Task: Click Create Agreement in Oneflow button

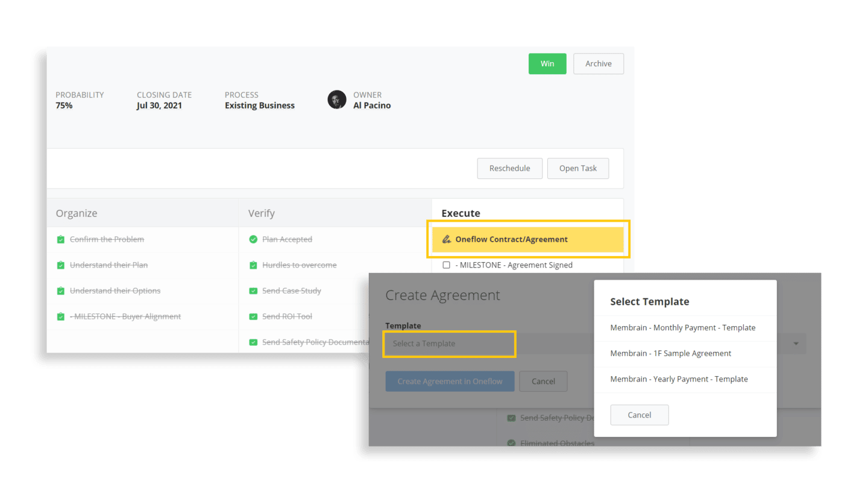Action: (450, 382)
